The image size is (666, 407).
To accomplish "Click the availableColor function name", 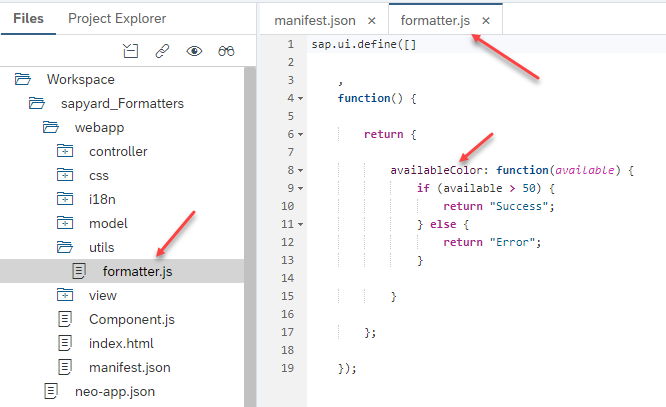I will pyautogui.click(x=436, y=170).
